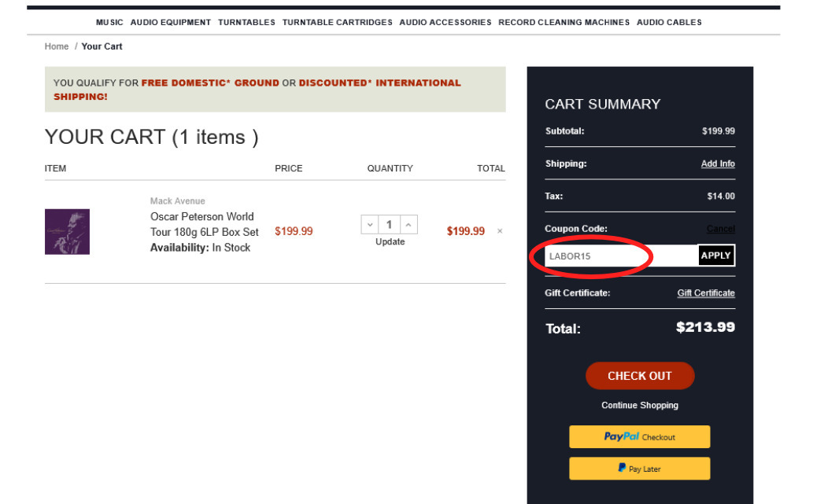The width and height of the screenshot is (824, 504).
Task: Click Add Info for shipping
Action: [718, 164]
